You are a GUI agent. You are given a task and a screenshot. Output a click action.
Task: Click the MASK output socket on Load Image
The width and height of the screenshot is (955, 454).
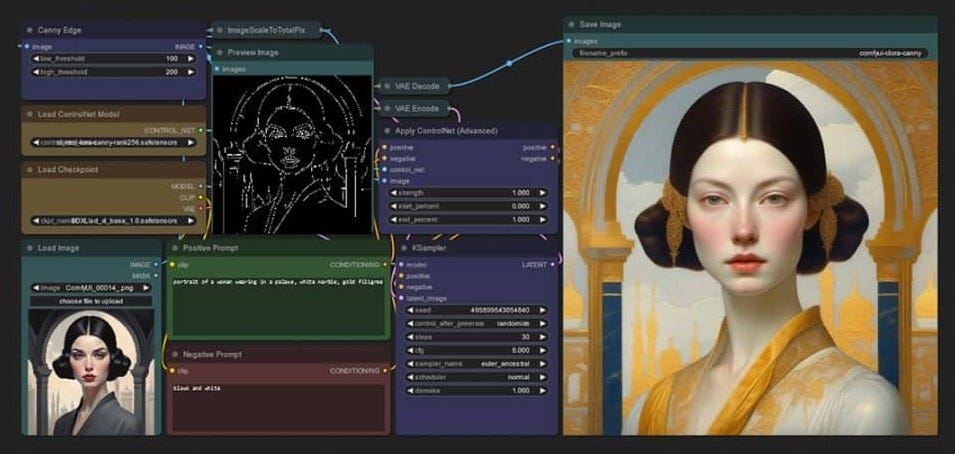pos(156,276)
